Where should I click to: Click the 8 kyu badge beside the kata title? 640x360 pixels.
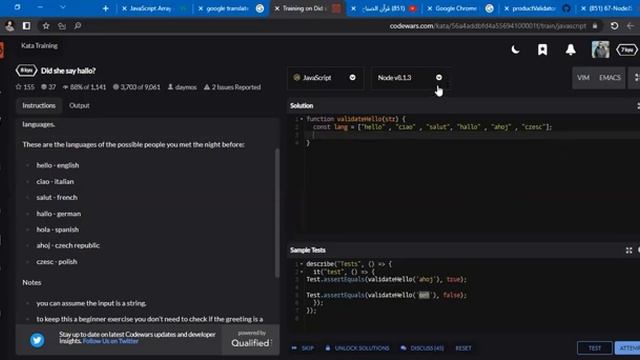click(27, 71)
